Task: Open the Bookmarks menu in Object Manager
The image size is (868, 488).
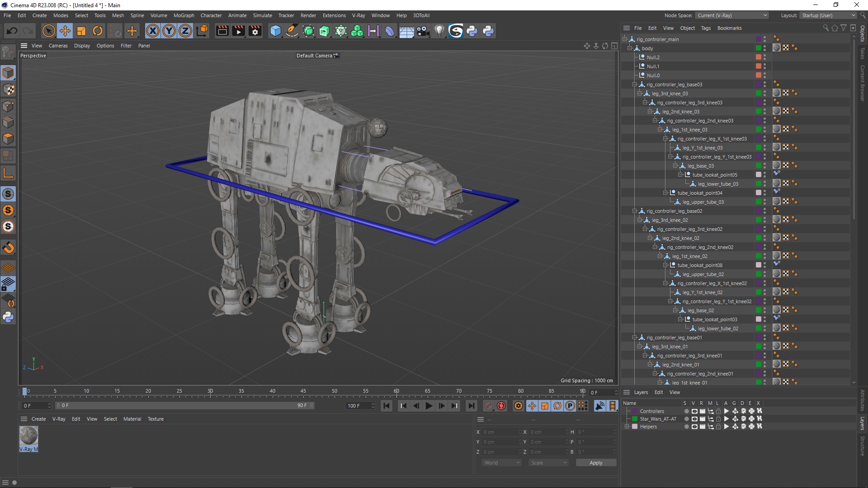Action: [x=729, y=28]
